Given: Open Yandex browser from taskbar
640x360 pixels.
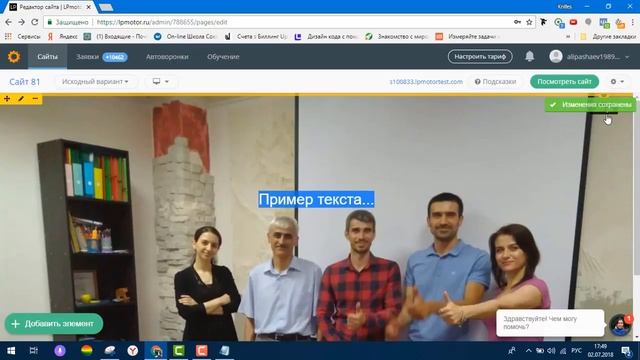Looking at the screenshot, I should tap(133, 351).
